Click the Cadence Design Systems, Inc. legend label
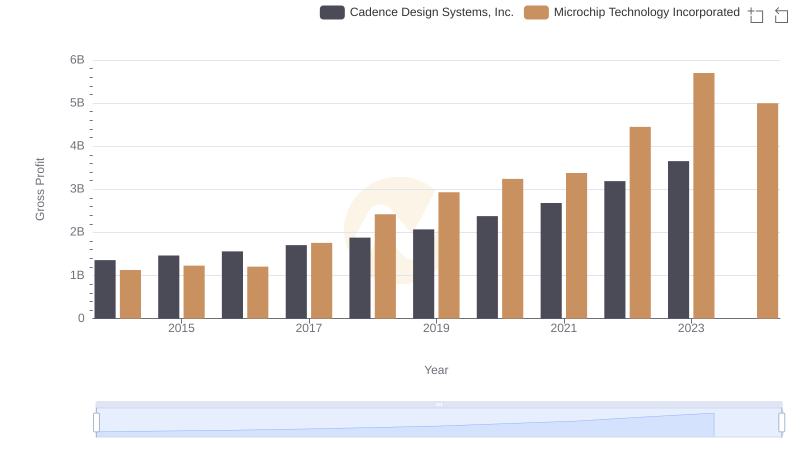This screenshot has height=461, width=800. [432, 12]
